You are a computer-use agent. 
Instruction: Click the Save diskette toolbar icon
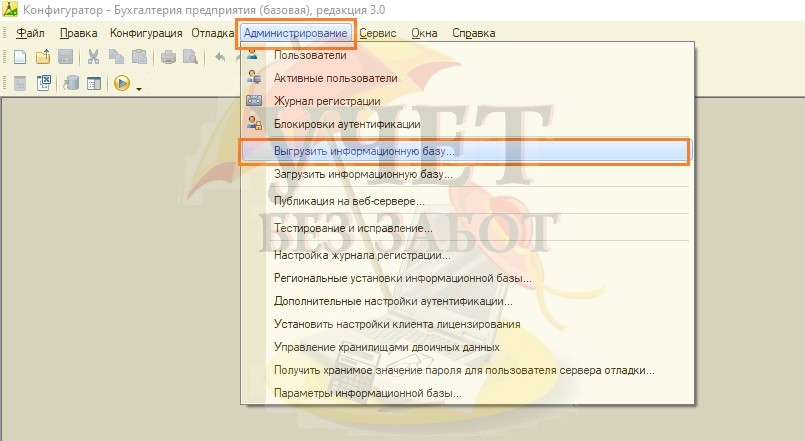[x=65, y=57]
